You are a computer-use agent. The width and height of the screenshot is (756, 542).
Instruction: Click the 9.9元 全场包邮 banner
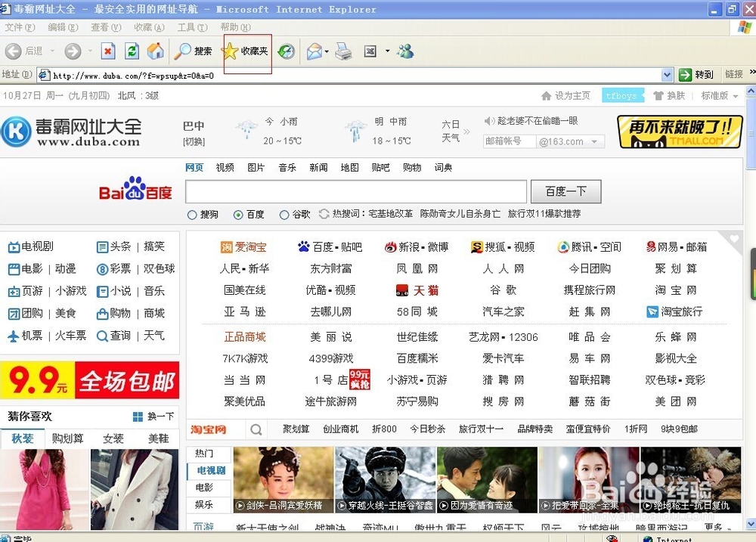coord(90,380)
